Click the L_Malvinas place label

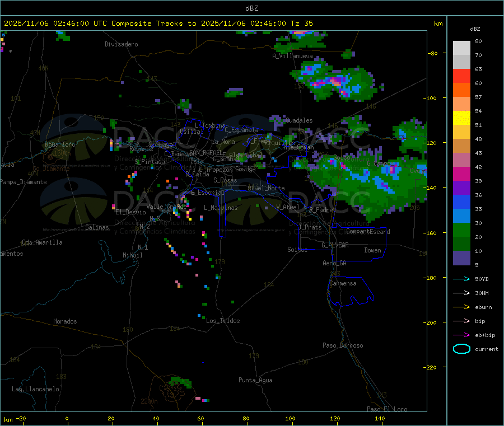(x=221, y=208)
